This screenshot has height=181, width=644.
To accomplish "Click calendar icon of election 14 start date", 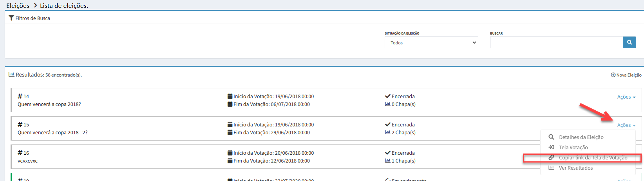I will (x=230, y=96).
